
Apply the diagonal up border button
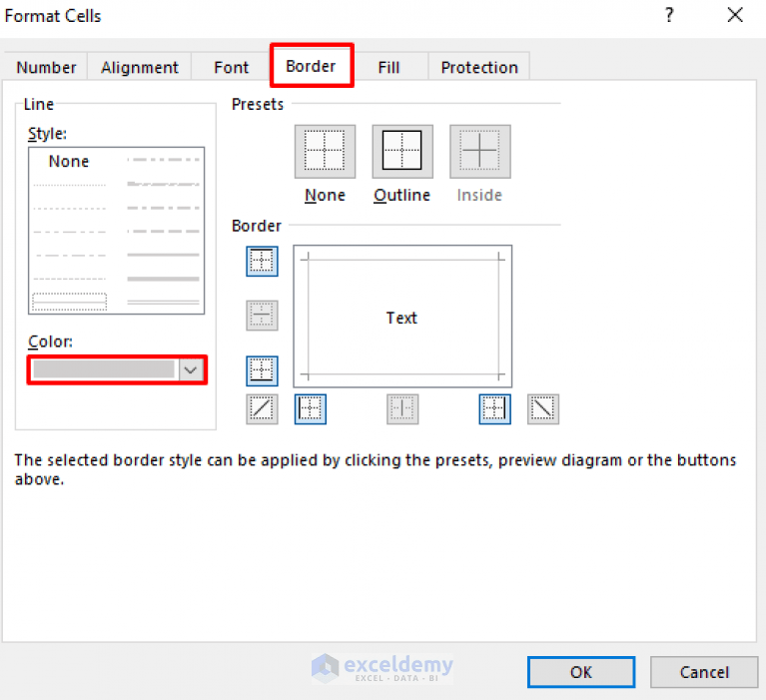(x=262, y=408)
